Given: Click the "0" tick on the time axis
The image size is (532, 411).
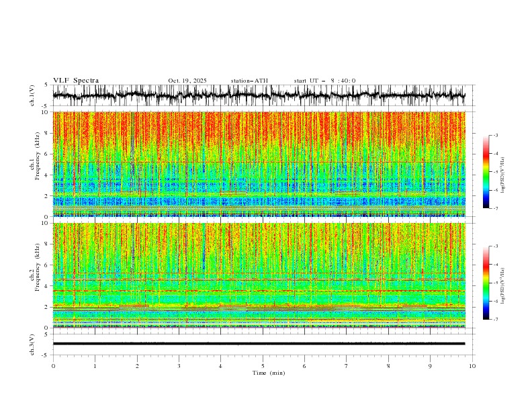Looking at the screenshot, I should [53, 366].
